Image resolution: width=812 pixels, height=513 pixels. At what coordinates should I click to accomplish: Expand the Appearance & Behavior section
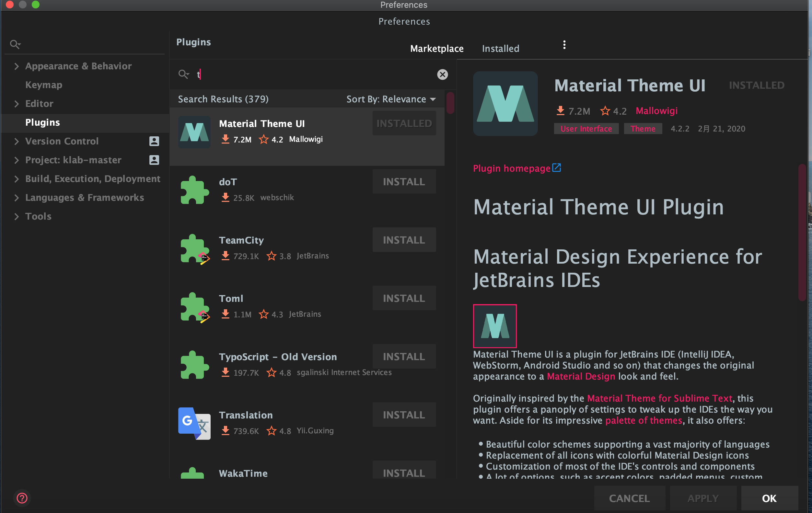tap(17, 66)
